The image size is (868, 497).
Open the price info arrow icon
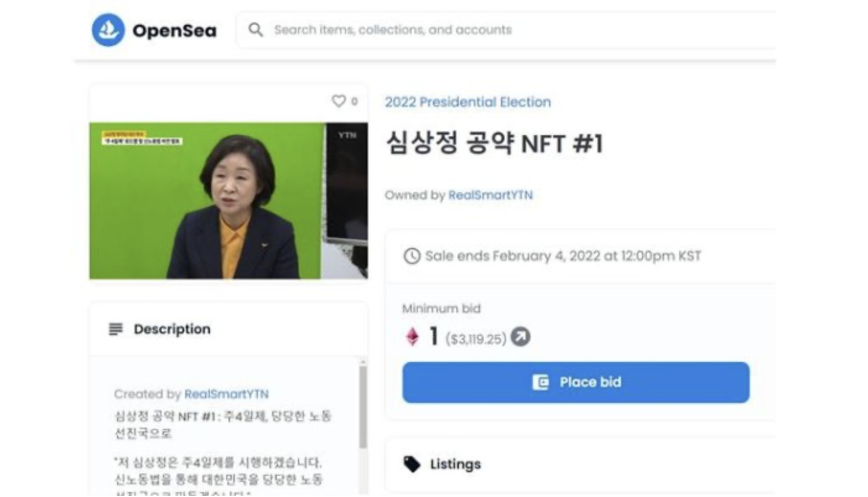click(x=521, y=337)
